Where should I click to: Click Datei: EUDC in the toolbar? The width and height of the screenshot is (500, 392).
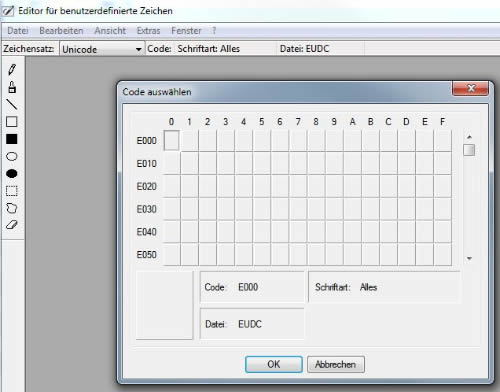point(304,49)
